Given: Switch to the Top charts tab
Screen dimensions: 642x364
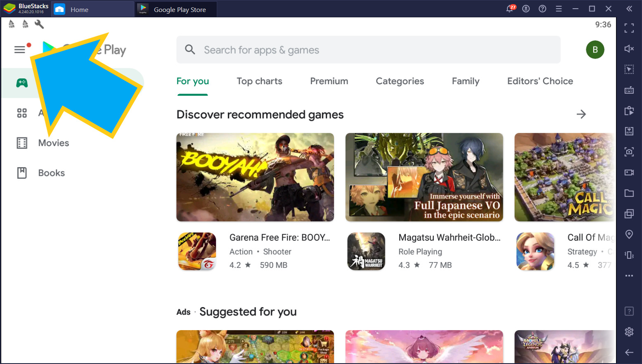Looking at the screenshot, I should coord(259,81).
